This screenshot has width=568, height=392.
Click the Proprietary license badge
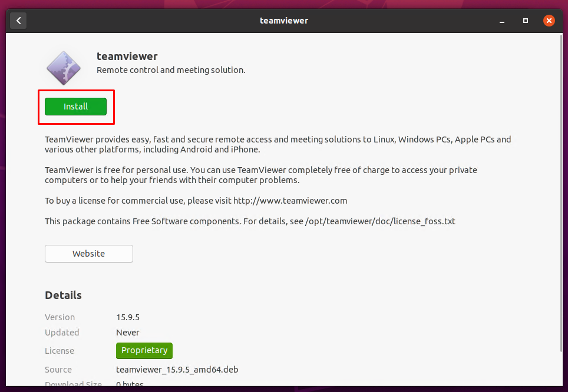click(x=144, y=350)
